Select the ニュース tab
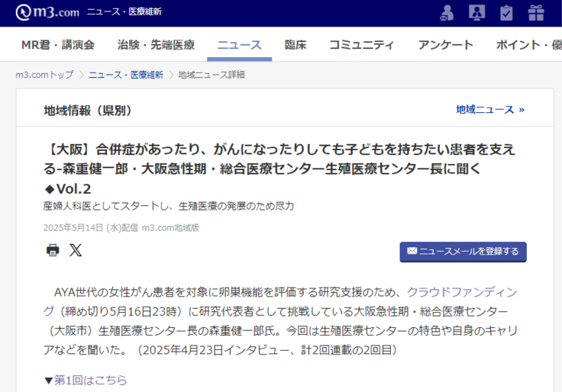This screenshot has height=392, width=562. click(x=239, y=45)
